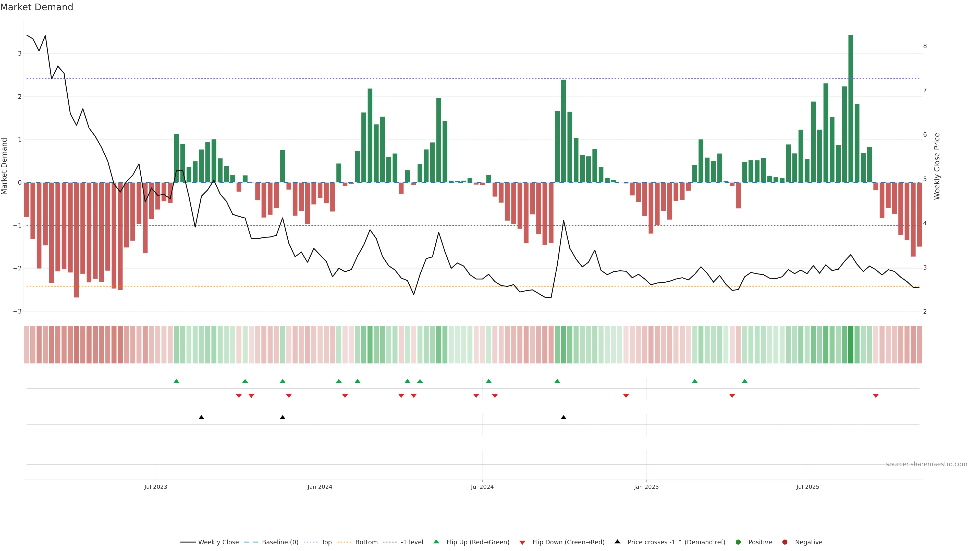Click the rightmost black price-cross triangle marker
Screen dimensions: 980x551
click(563, 418)
